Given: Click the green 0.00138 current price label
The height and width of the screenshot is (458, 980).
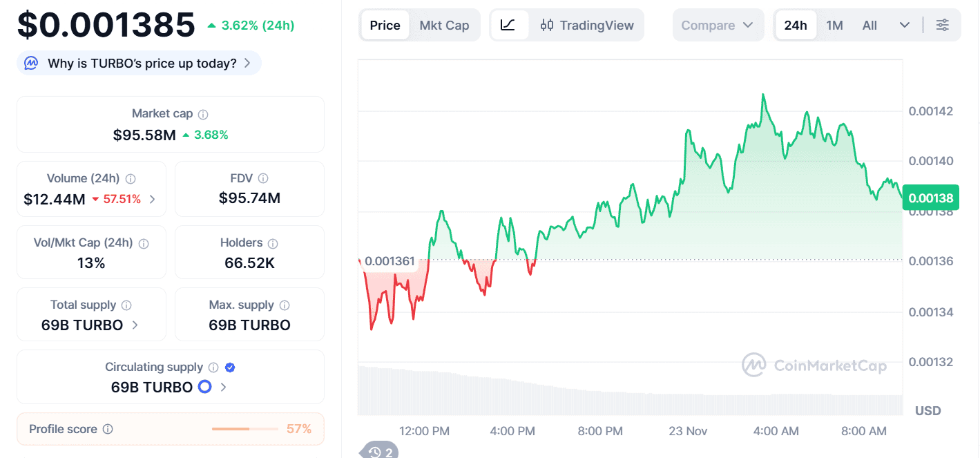Looking at the screenshot, I should pos(930,199).
